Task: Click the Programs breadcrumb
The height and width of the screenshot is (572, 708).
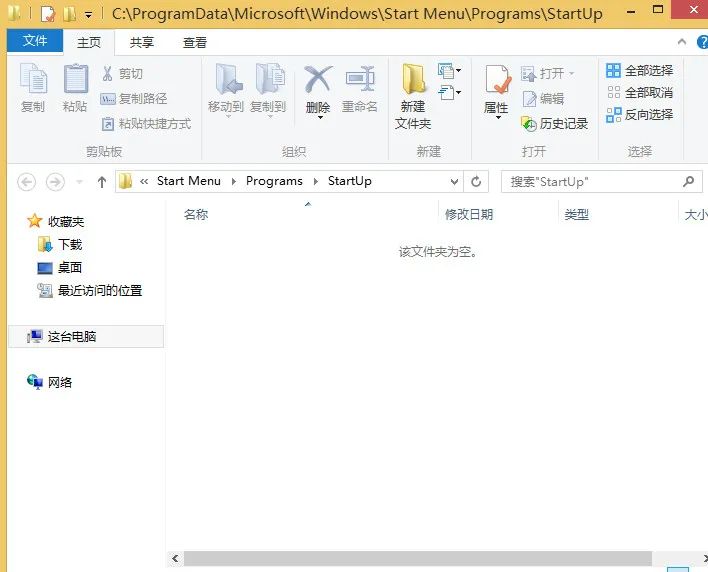Action: point(274,181)
